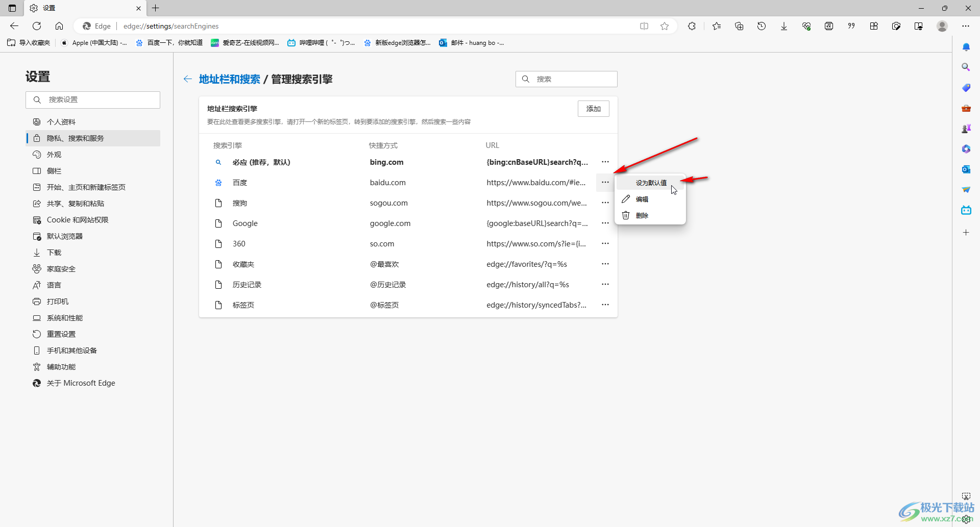Open 下载 settings section
The width and height of the screenshot is (980, 527).
(93, 253)
